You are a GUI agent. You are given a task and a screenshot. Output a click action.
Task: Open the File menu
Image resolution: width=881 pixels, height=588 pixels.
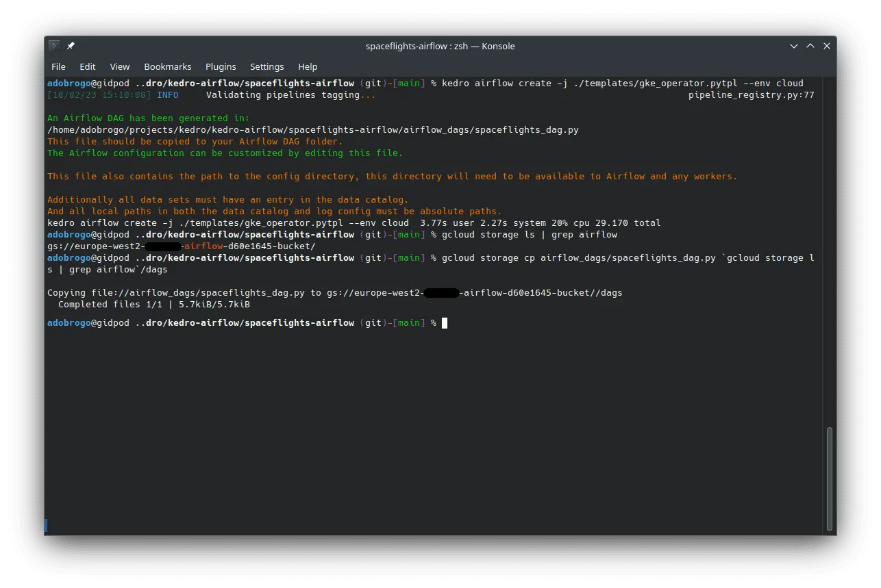59,66
